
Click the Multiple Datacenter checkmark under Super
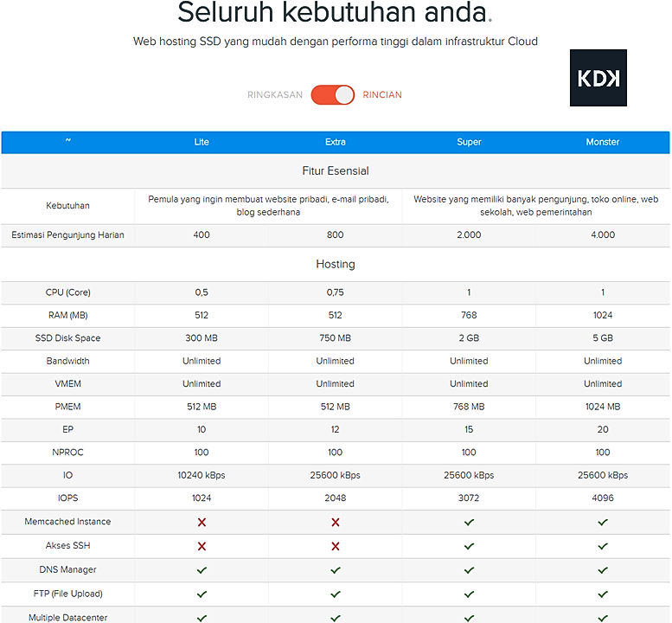pos(469,618)
